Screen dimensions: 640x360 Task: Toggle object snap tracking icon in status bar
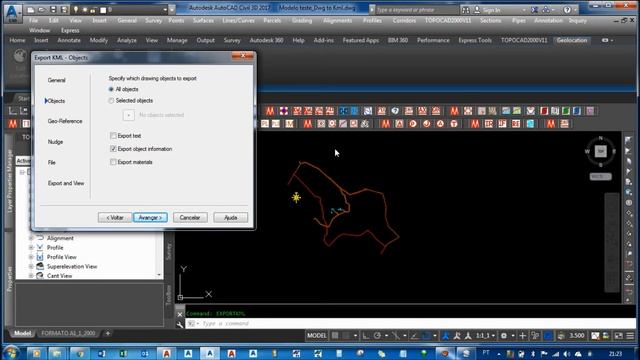click(415, 336)
